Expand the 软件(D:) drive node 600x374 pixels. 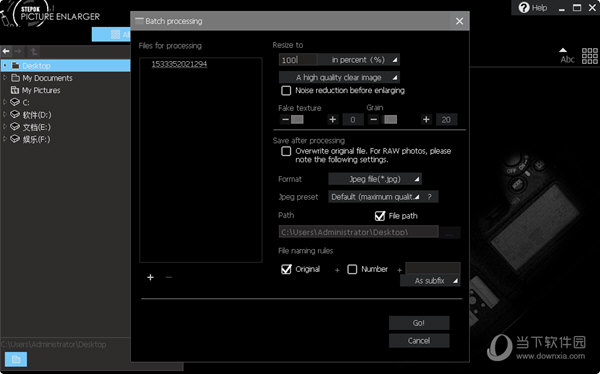(5, 114)
